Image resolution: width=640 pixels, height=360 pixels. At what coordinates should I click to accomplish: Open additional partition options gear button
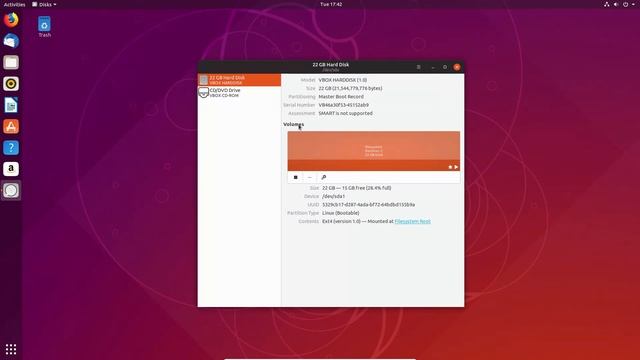pos(324,177)
